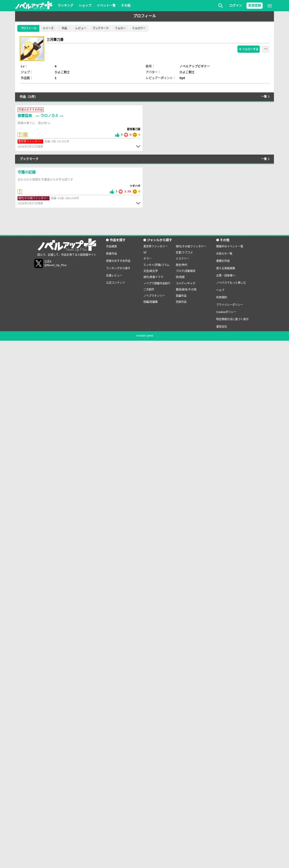Click the 作者のおすすめ作品 label

click(x=31, y=110)
